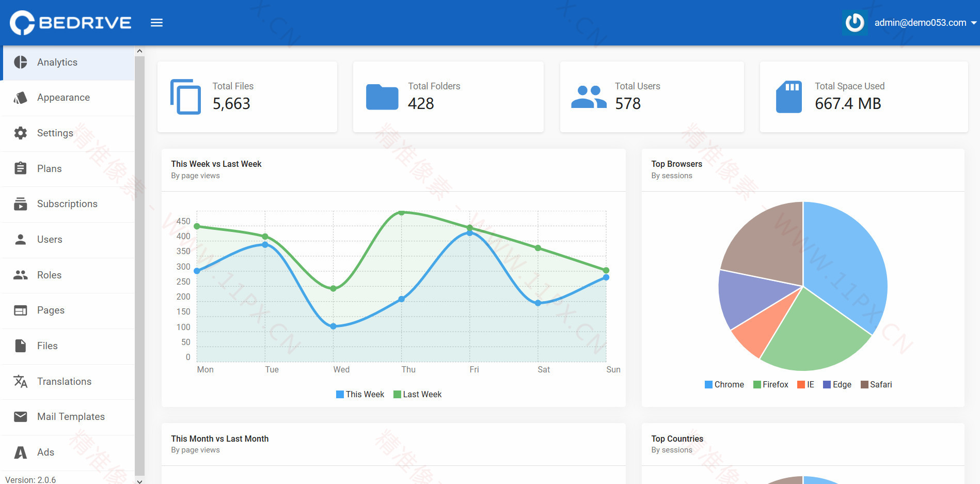
Task: Click the This Week vs Last Week title
Action: click(x=216, y=164)
